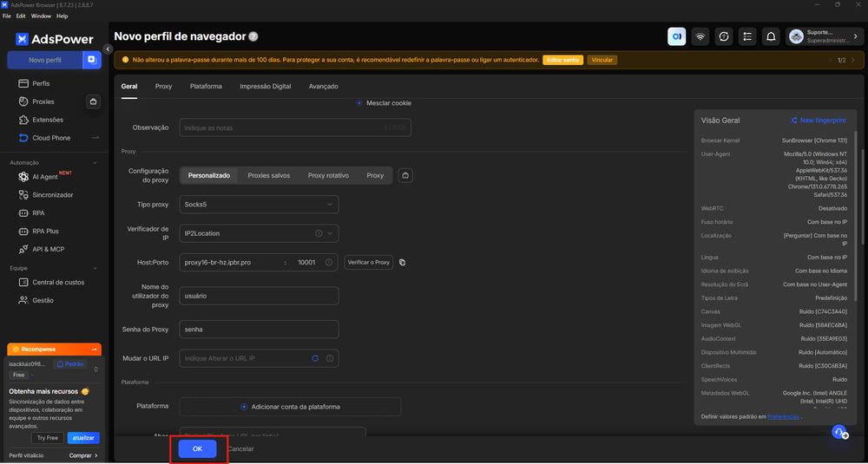Screen dimensions: 868x464
Task: Open proxy store icon beside Proxies
Action: point(93,101)
